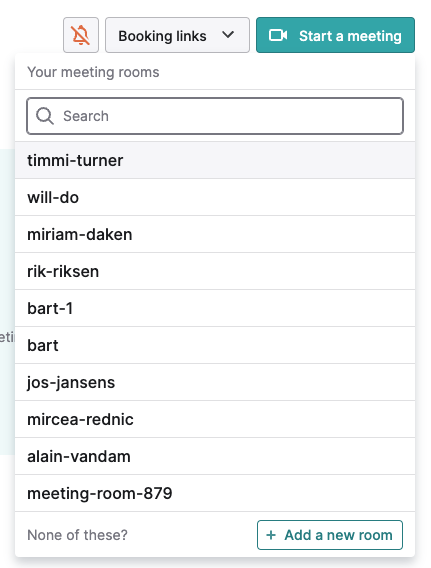Viewport: 431px width, 568px height.
Task: Click the Start a meeting button
Action: tap(335, 35)
